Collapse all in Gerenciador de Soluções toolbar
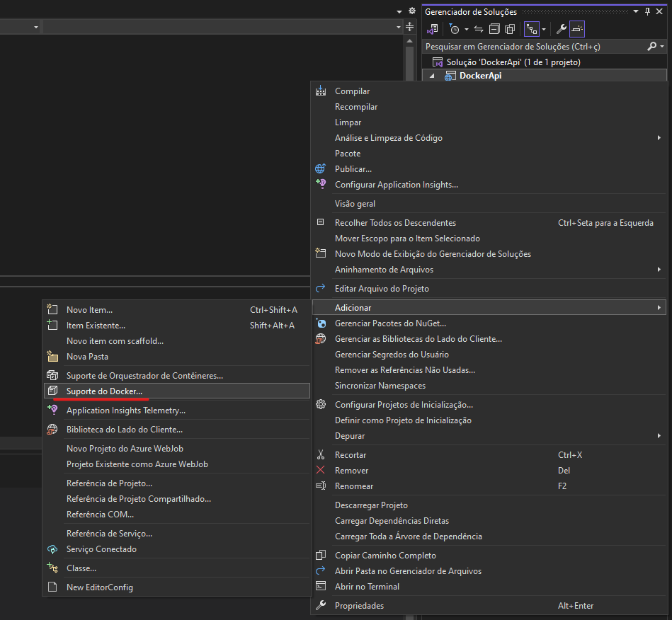Screen dimensions: 672x620 pyautogui.click(x=494, y=29)
